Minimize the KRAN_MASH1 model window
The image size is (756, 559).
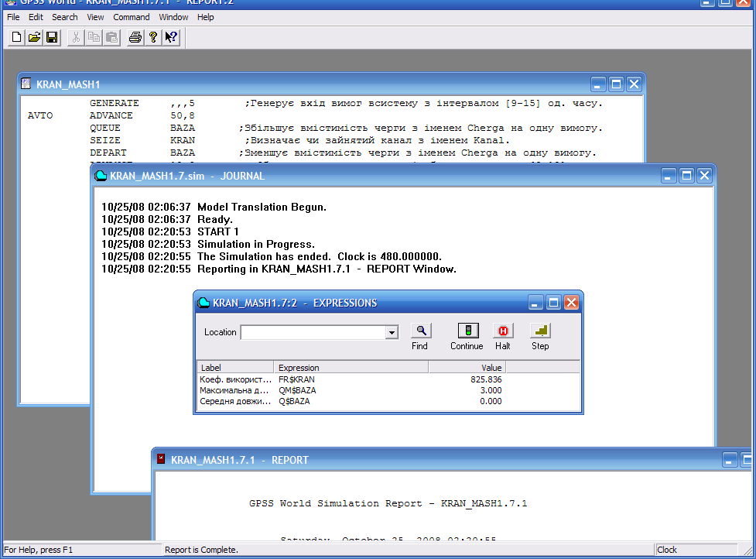pyautogui.click(x=598, y=84)
